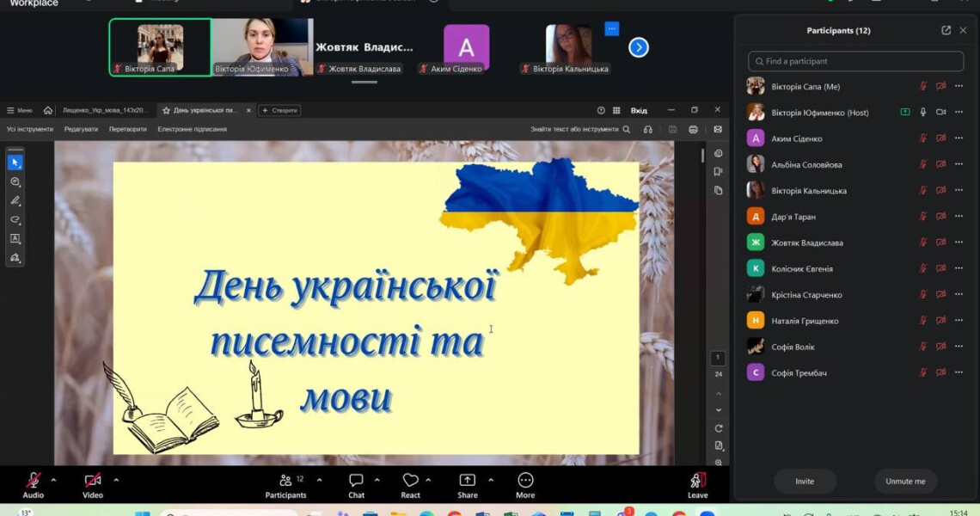Expand the arrow next to Participants button
Viewport: 980px width, 516px height.
pos(320,481)
